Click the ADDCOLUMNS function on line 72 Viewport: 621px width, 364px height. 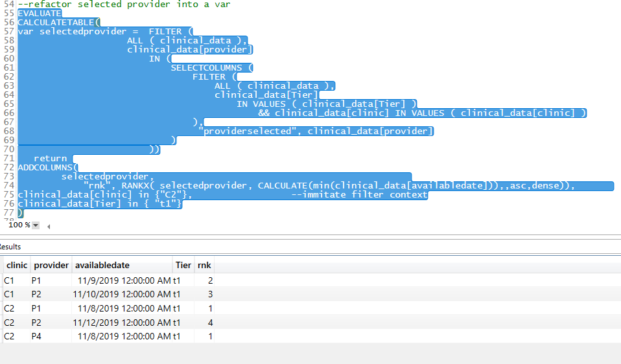click(x=45, y=167)
